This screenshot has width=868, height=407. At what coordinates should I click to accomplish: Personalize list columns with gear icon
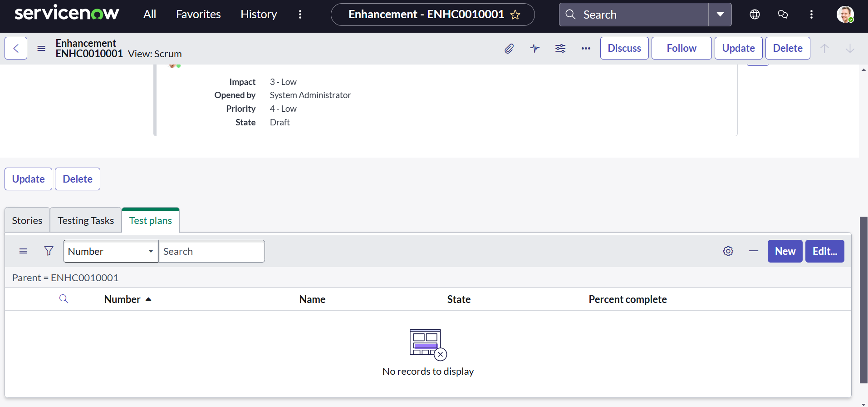[x=728, y=251]
